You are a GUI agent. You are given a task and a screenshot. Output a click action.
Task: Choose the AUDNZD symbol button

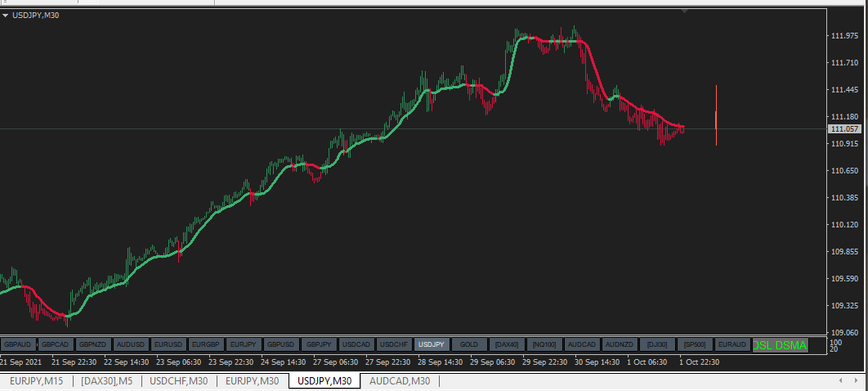point(620,345)
